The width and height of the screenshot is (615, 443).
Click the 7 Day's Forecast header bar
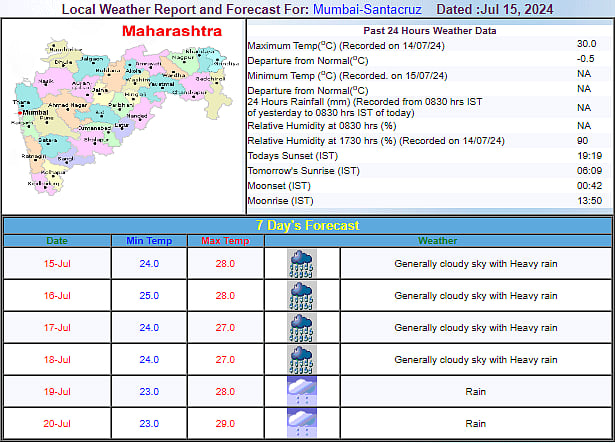coord(307,226)
